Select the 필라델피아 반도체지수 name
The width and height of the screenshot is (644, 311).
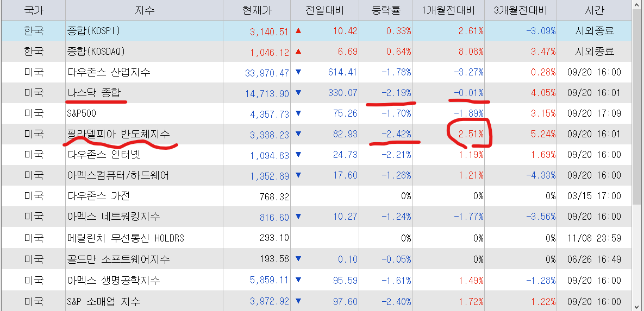point(118,134)
